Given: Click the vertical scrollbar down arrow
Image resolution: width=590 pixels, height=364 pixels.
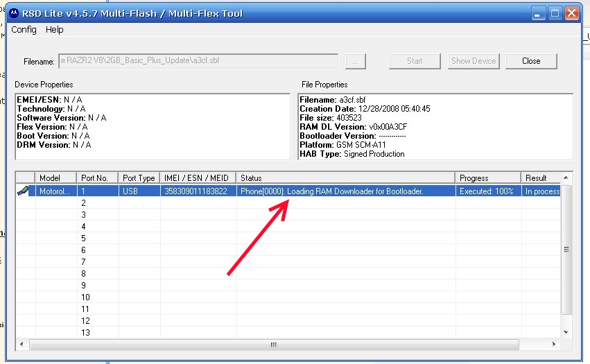Looking at the screenshot, I should [566, 332].
